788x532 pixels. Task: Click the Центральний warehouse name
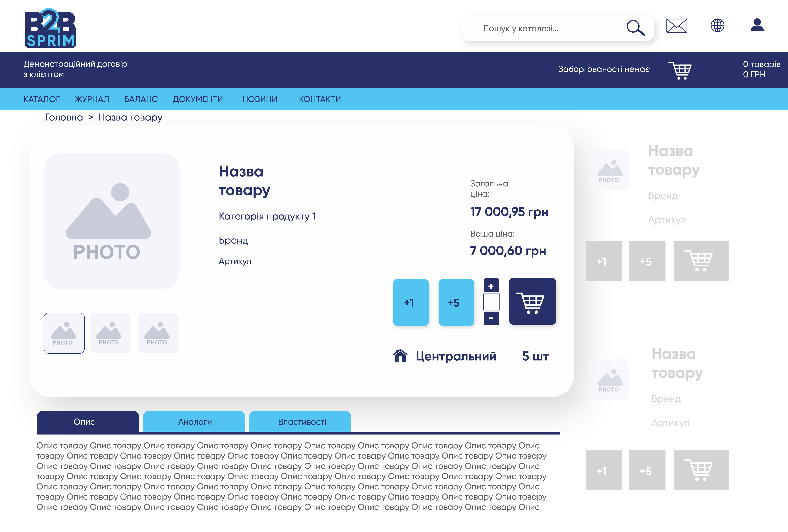pyautogui.click(x=456, y=356)
